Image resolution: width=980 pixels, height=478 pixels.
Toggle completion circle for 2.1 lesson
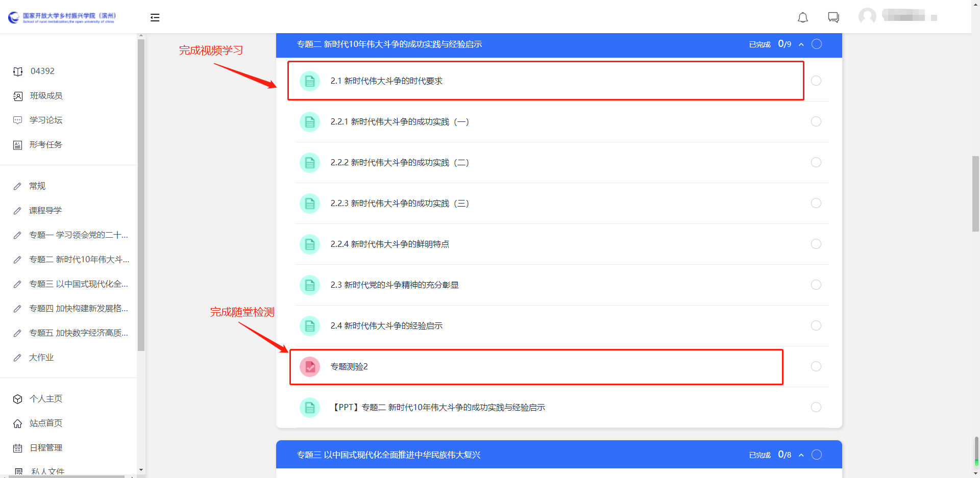[816, 81]
